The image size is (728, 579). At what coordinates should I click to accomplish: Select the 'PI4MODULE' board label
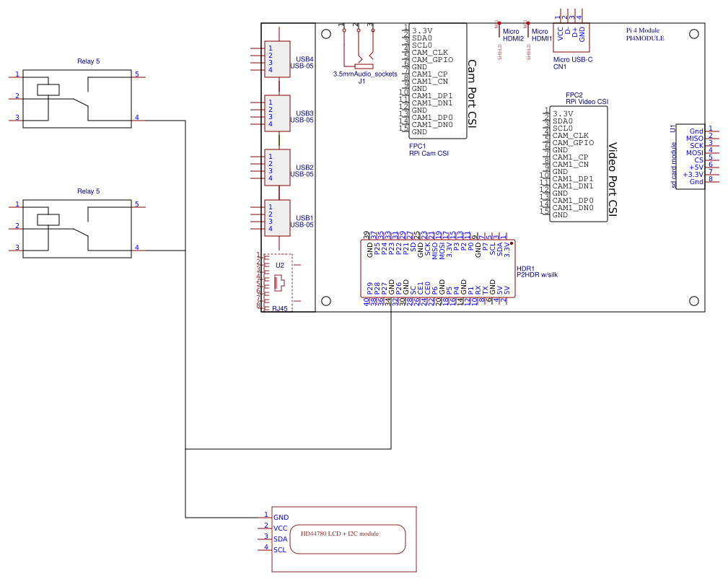pos(645,38)
